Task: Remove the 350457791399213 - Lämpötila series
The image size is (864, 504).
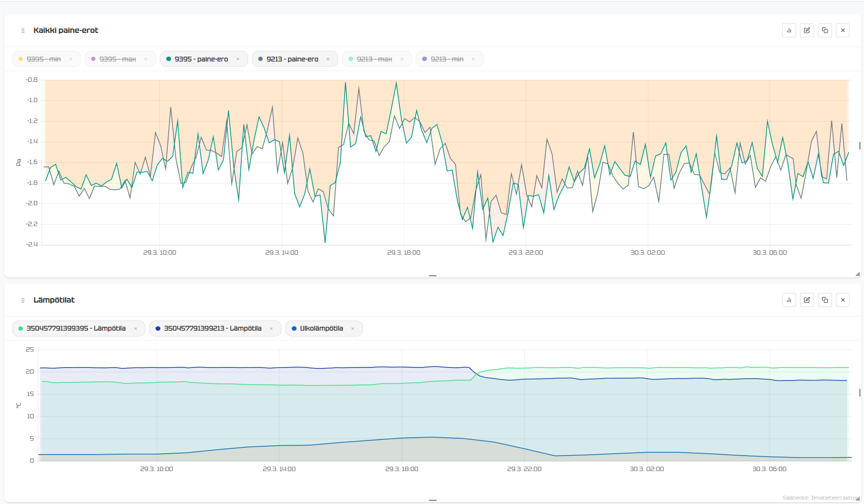Action: coord(271,329)
